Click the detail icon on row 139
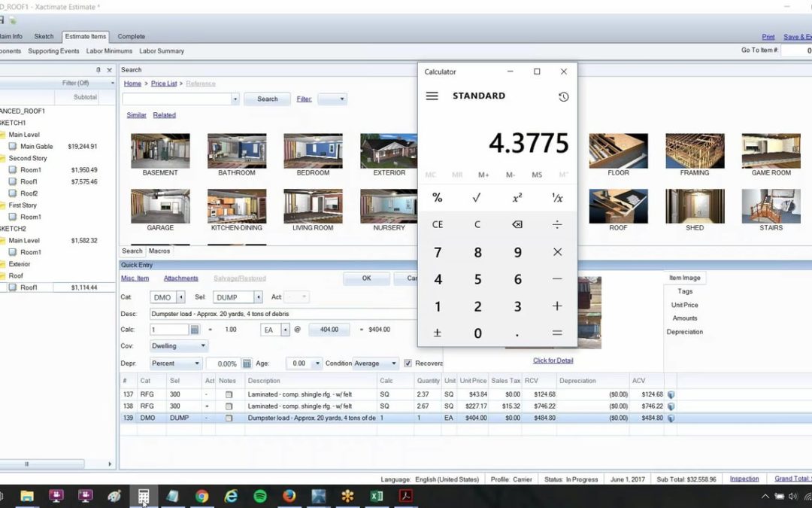 click(671, 418)
